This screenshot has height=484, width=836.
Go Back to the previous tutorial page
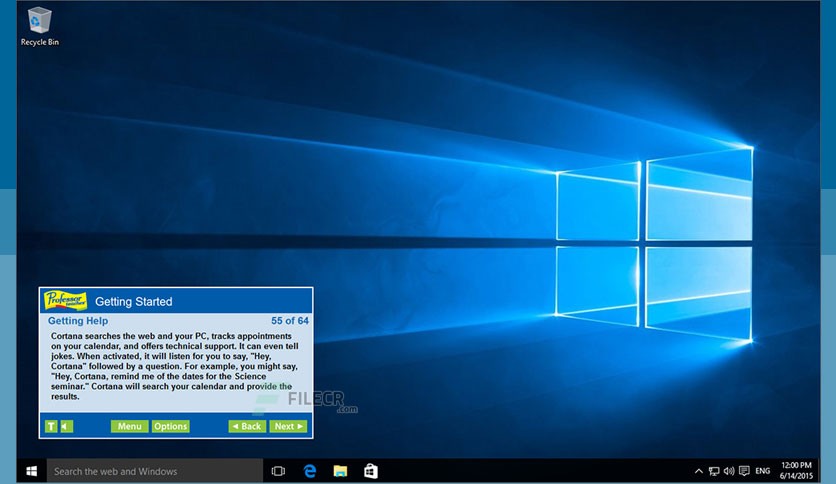coord(247,426)
